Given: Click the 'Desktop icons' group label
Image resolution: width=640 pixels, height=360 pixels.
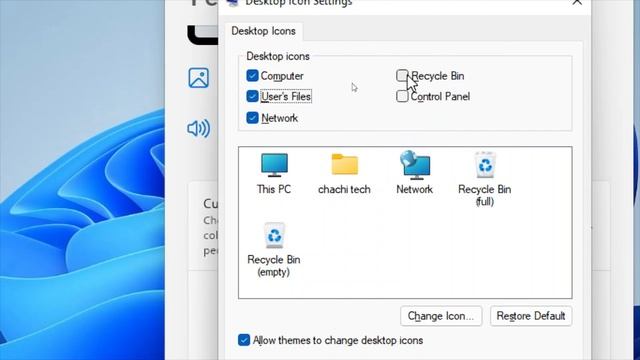Looking at the screenshot, I should 278,56.
